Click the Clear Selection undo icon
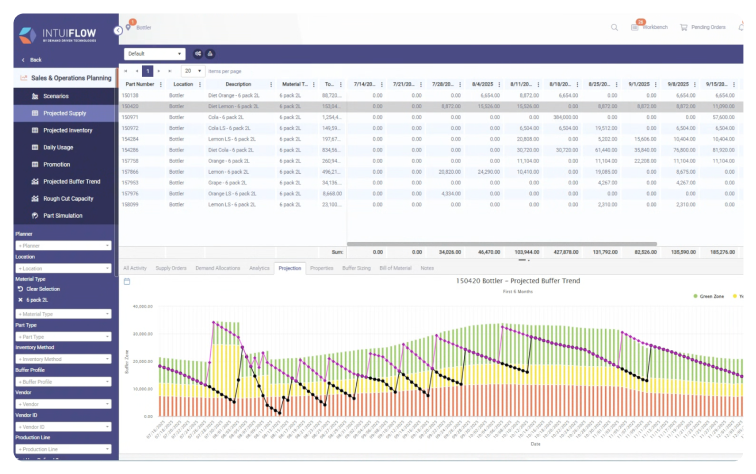 20,289
